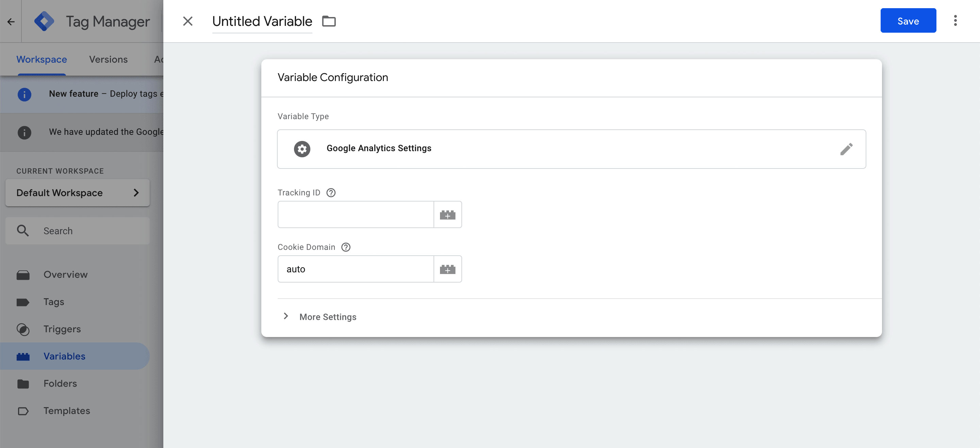Go to Templates in the sidebar

coord(67,411)
